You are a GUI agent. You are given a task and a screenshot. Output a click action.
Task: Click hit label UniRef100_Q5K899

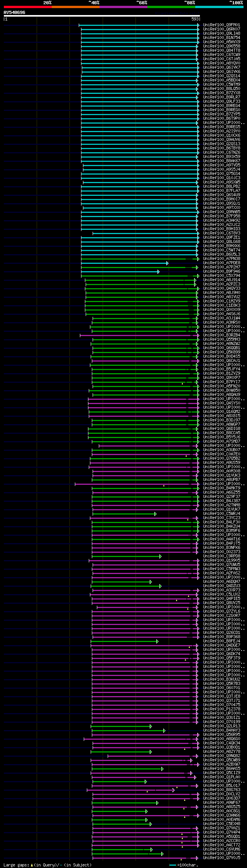(222, 352)
